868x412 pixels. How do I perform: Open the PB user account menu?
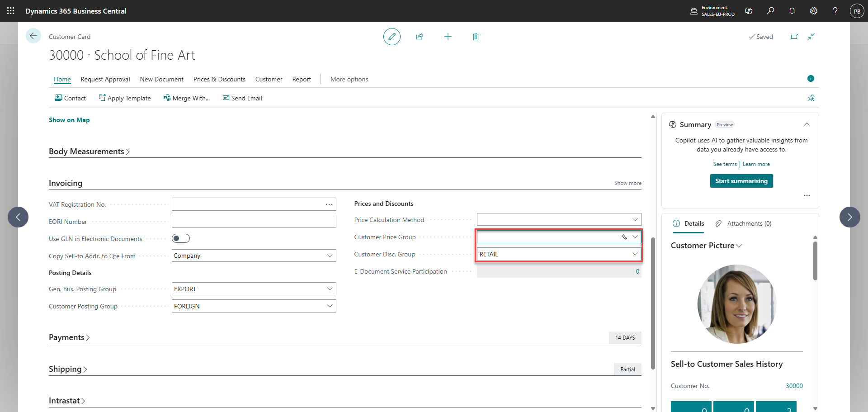(x=857, y=11)
